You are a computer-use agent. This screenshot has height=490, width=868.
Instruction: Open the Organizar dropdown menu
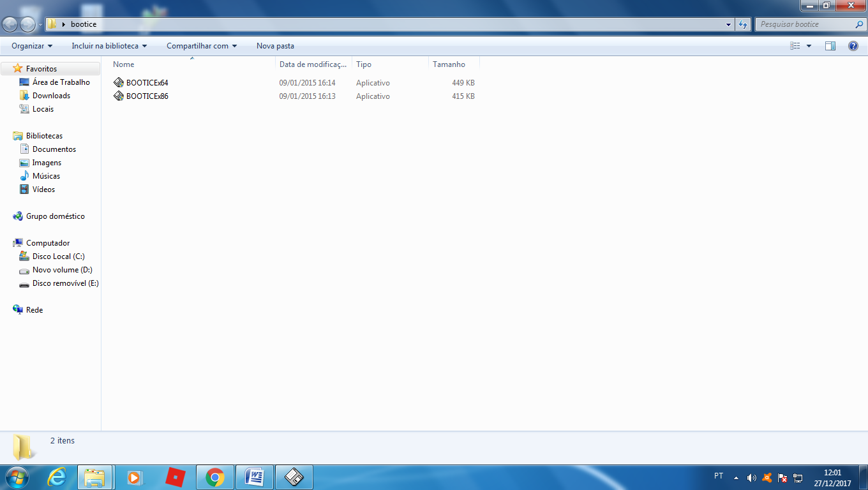pyautogui.click(x=32, y=46)
